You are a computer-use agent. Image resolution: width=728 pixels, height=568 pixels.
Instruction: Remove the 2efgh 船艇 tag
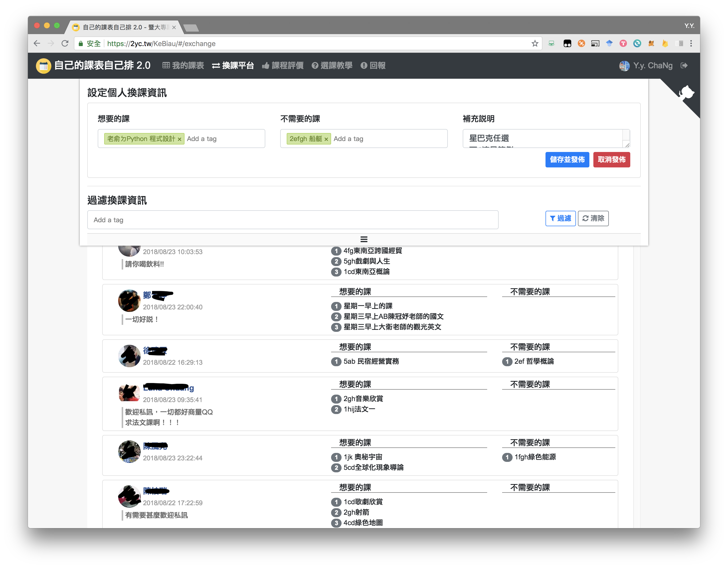(x=326, y=139)
